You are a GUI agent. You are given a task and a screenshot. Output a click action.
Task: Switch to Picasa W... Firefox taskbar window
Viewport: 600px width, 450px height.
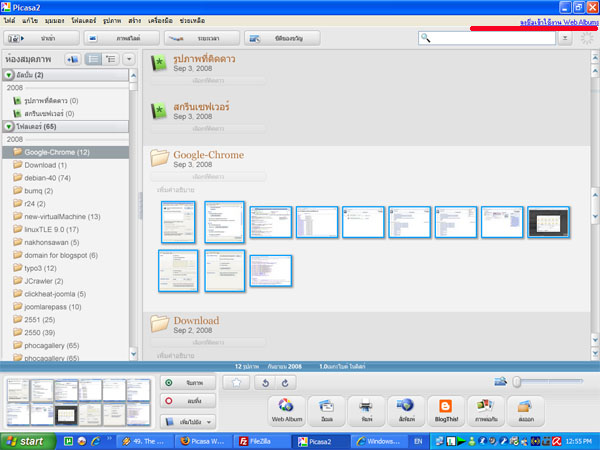tap(202, 441)
